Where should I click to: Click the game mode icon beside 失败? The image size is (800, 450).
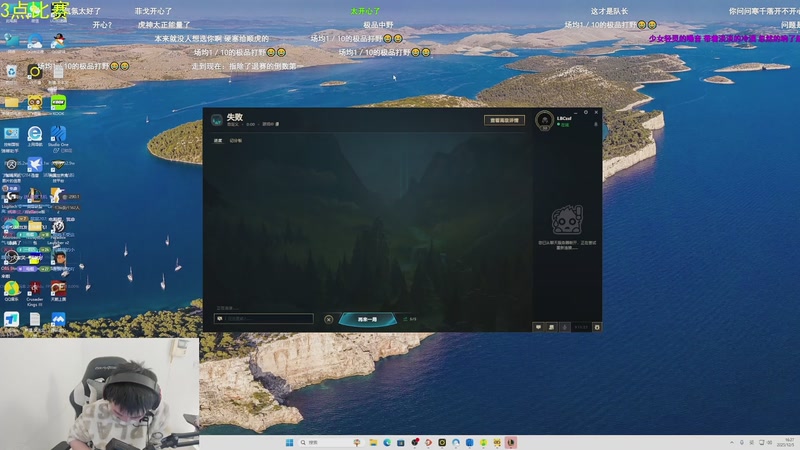click(216, 120)
